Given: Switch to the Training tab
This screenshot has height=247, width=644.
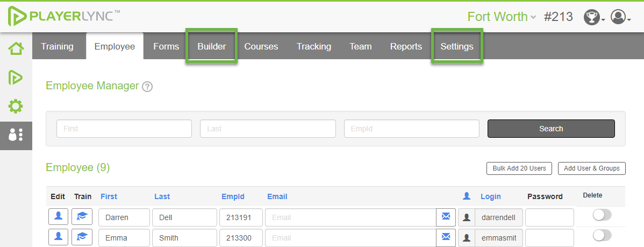Looking at the screenshot, I should [x=57, y=46].
